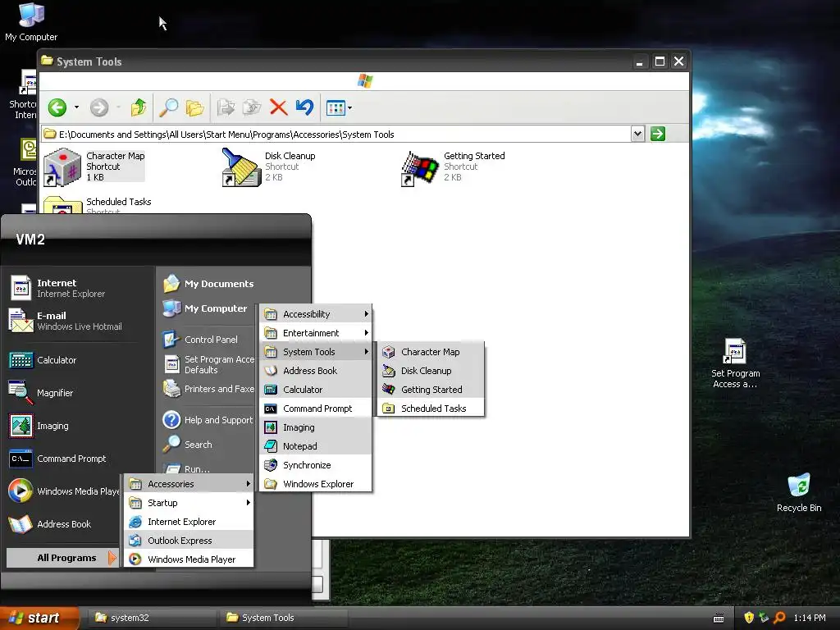
Task: Choose Scheduled Tasks in System Tools submenu
Action: pyautogui.click(x=431, y=409)
